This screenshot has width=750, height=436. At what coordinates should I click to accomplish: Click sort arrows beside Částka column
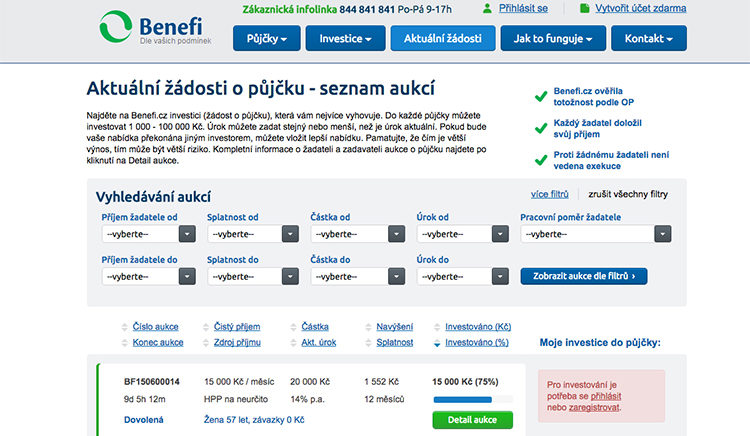pos(293,327)
